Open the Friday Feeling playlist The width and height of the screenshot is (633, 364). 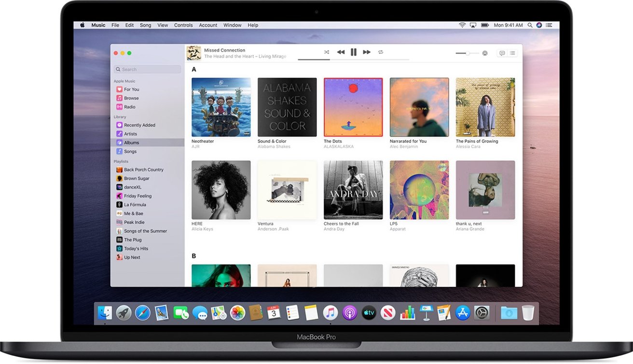pos(138,196)
